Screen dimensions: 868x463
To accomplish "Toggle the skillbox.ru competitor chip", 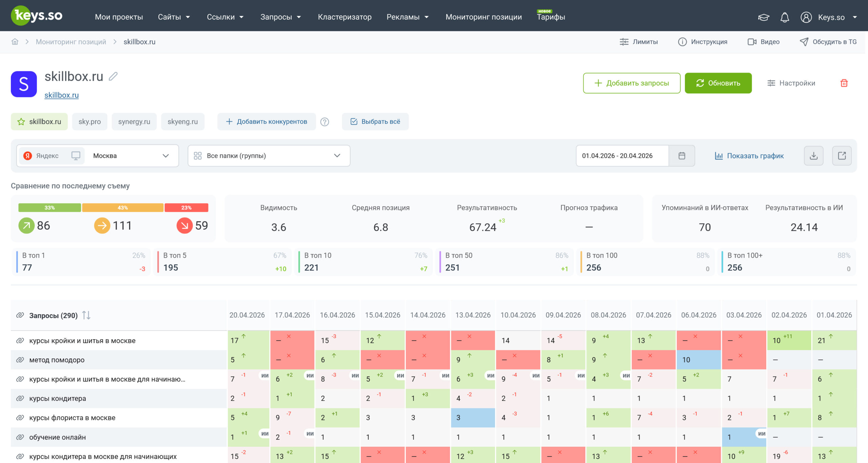I will coord(39,121).
